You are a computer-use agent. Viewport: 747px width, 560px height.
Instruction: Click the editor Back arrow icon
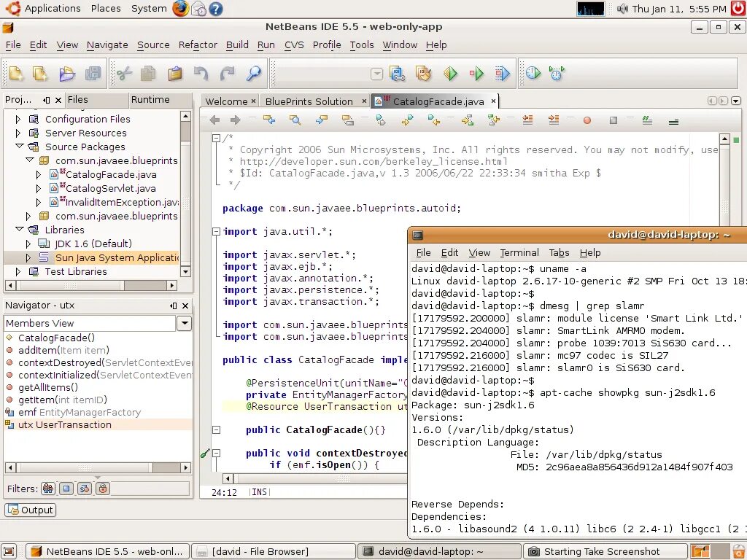tap(215, 120)
